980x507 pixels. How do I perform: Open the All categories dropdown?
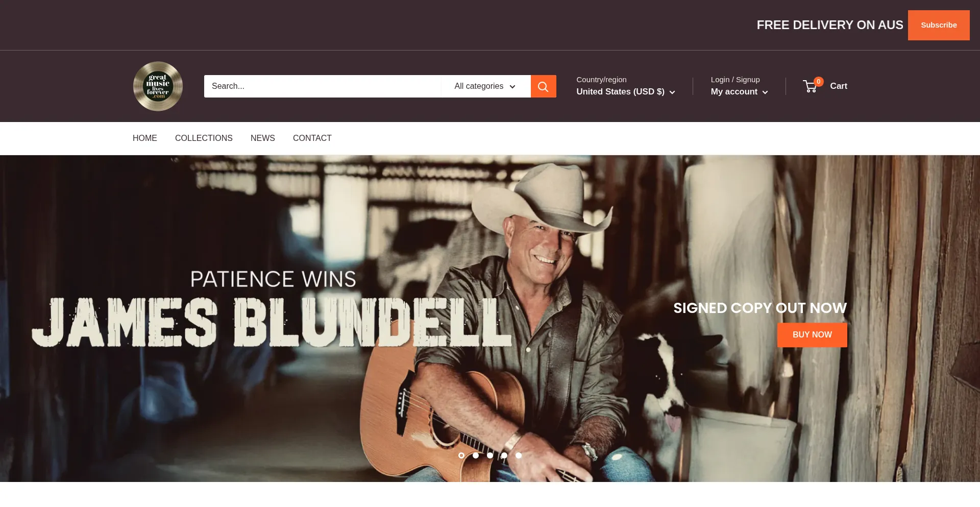coord(485,86)
